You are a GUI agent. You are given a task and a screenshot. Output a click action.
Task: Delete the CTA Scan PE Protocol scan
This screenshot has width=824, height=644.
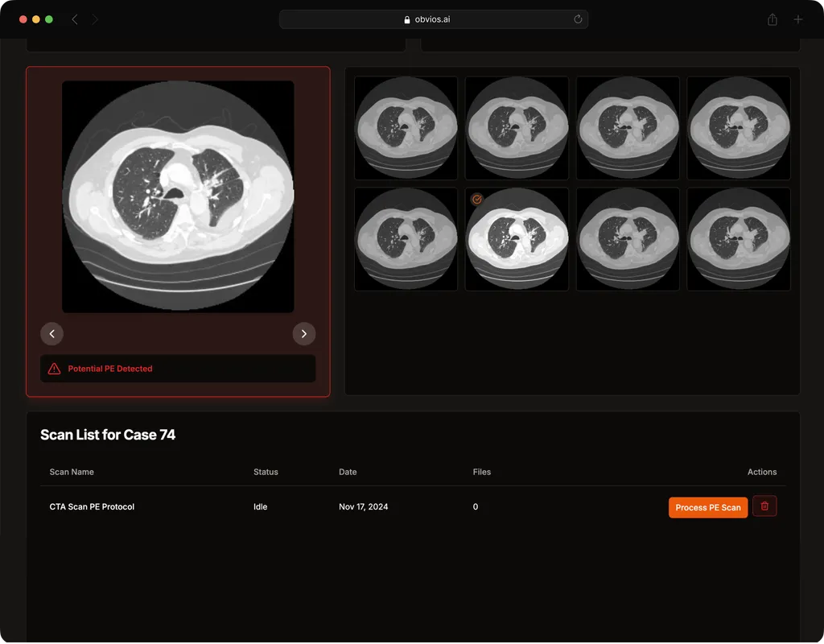click(764, 506)
